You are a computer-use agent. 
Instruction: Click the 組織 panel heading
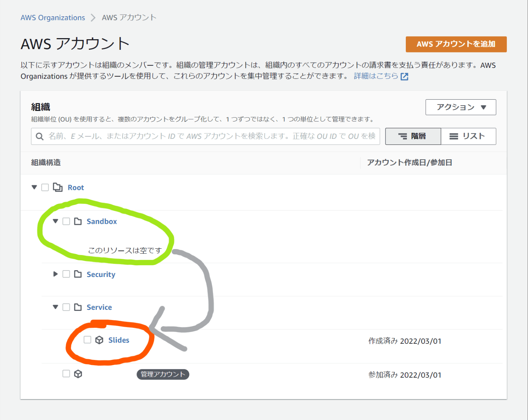point(41,107)
